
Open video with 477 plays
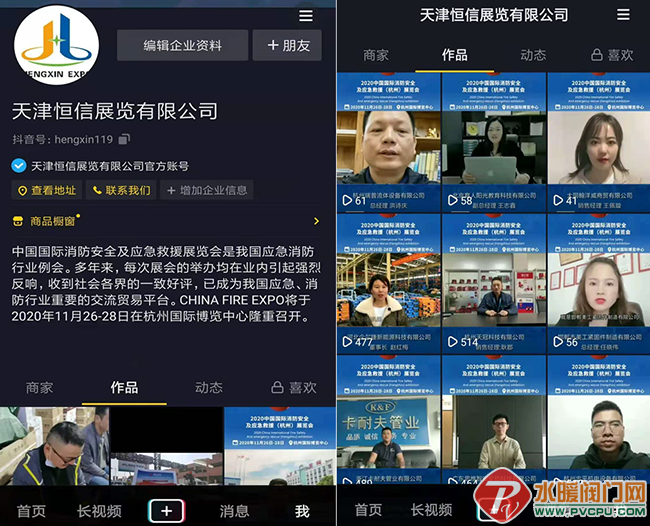(x=389, y=284)
